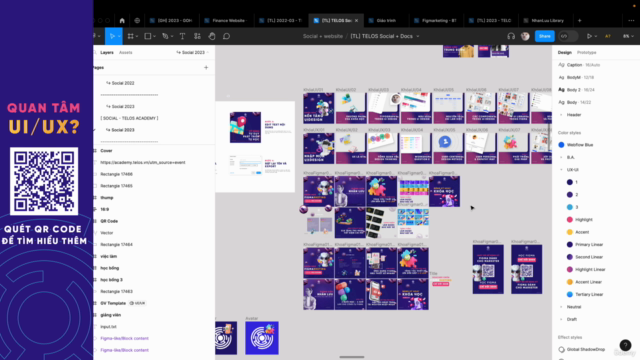Click the missing fonts A? indicator
This screenshot has width=640, height=360.
[608, 36]
